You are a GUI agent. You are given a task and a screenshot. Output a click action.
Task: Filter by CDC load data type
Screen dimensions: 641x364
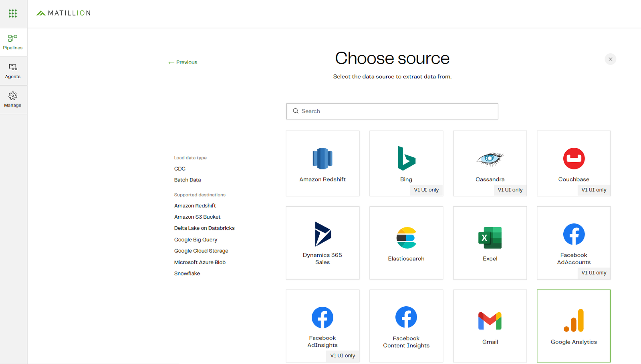[180, 169]
